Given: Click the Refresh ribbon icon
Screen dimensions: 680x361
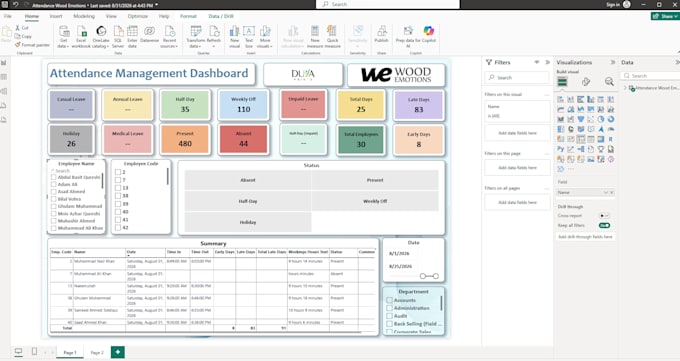Looking at the screenshot, I should tap(214, 34).
